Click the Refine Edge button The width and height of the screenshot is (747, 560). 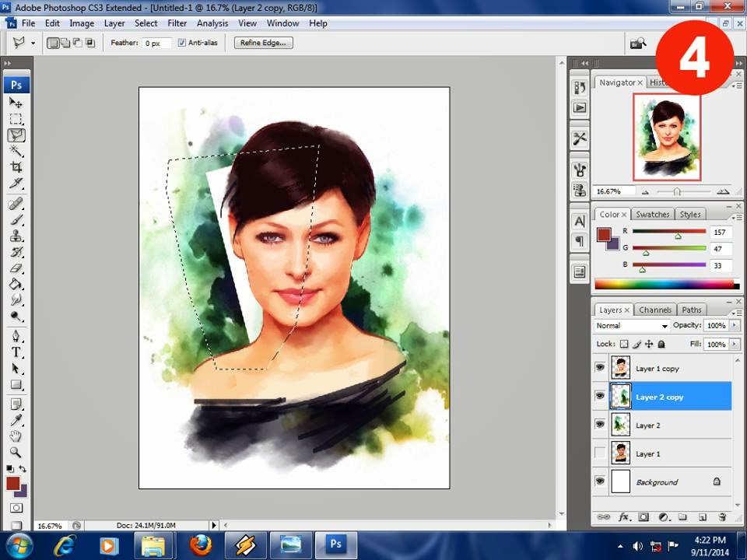tap(263, 43)
